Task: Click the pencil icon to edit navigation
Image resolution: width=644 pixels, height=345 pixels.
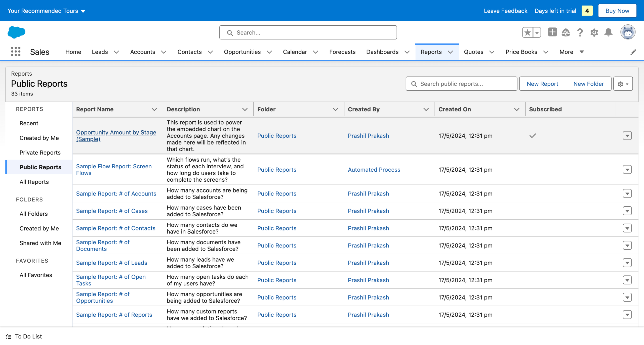Action: [x=633, y=52]
